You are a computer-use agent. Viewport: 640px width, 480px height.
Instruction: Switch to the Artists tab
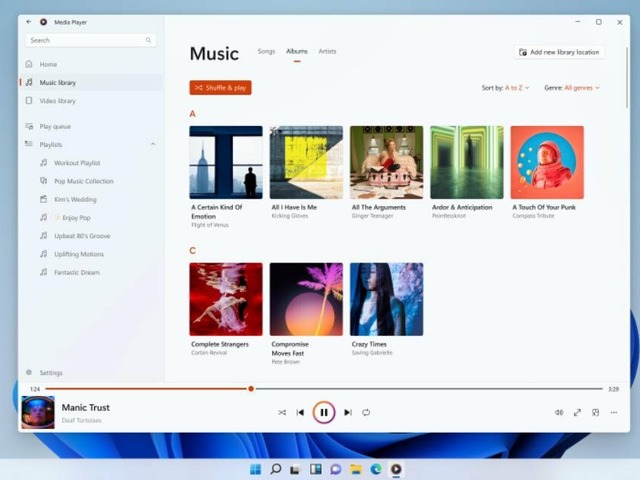point(327,51)
